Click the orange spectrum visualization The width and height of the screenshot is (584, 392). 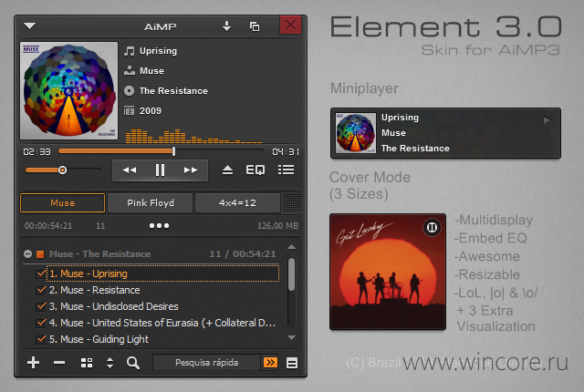pyautogui.click(x=193, y=136)
